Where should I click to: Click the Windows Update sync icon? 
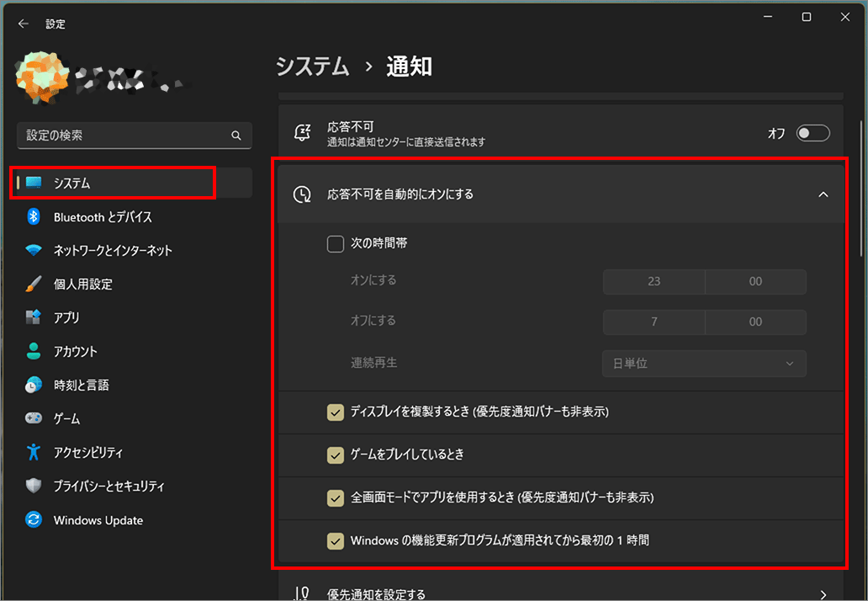tap(33, 520)
